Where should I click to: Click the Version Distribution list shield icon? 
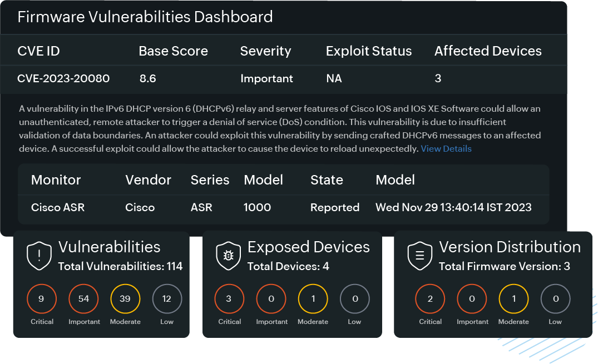pyautogui.click(x=421, y=255)
